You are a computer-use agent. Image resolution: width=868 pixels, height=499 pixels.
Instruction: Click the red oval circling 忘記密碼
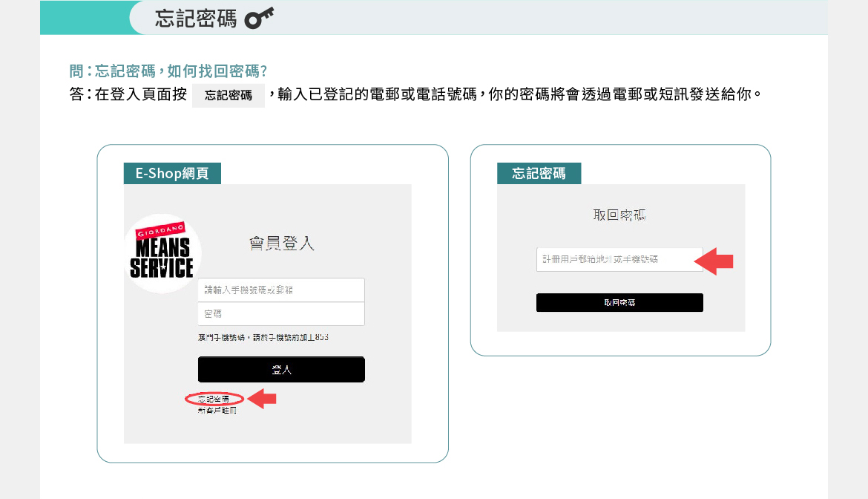(x=214, y=399)
